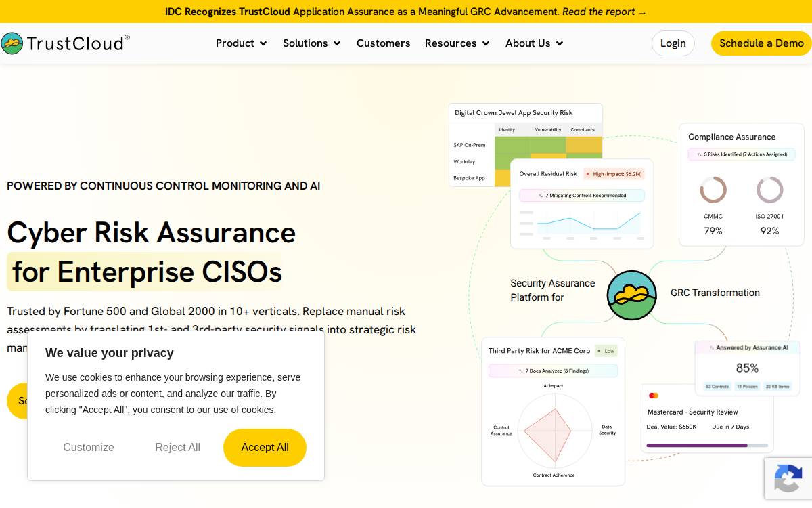This screenshot has height=508, width=812.
Task: Click the 'Workday' row label
Action: [464, 162]
